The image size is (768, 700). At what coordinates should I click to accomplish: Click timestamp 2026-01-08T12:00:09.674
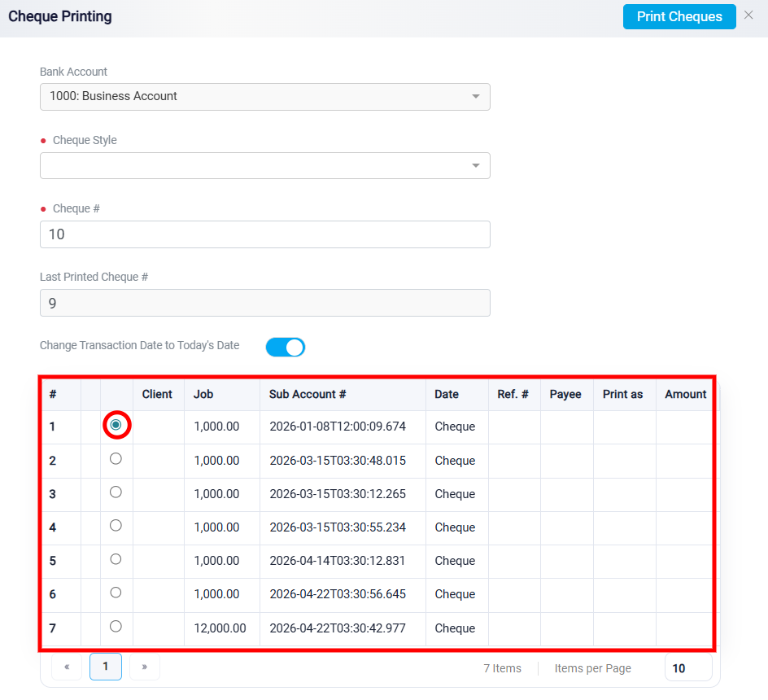click(x=338, y=427)
